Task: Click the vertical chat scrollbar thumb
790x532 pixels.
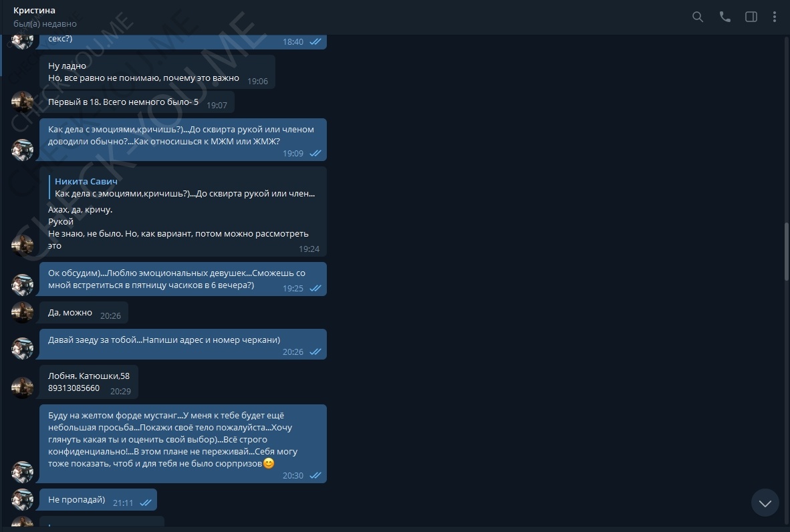Action: tap(787, 251)
